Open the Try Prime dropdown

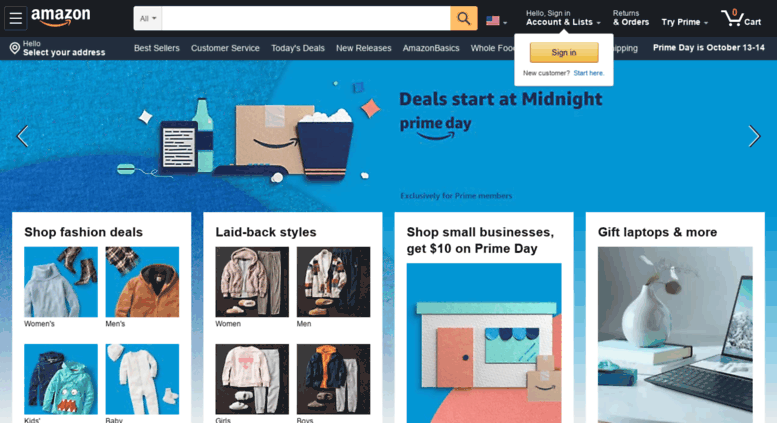tap(684, 22)
